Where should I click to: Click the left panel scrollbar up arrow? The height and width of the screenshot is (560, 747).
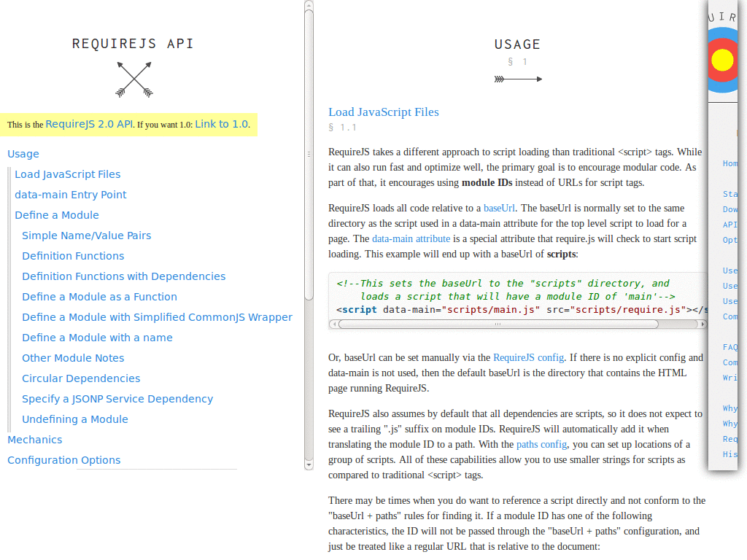(x=309, y=5)
